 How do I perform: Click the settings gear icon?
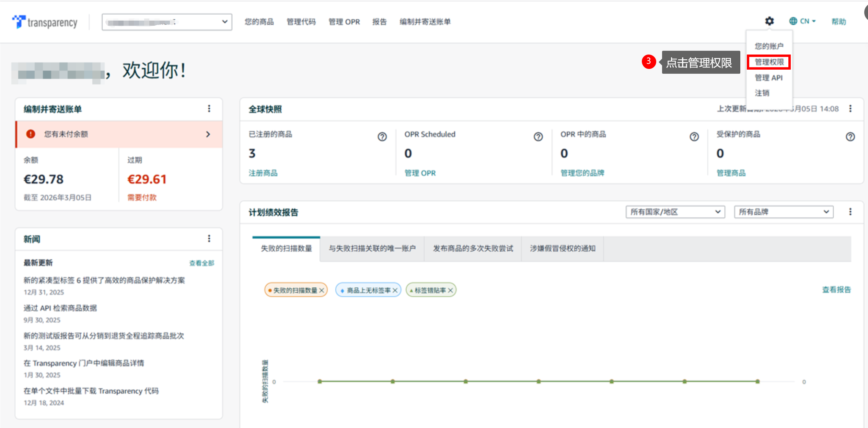click(769, 21)
